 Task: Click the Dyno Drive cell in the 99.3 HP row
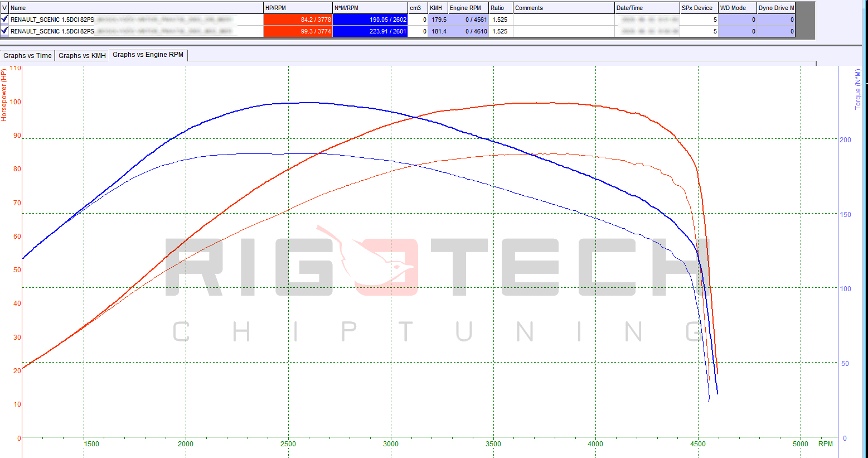pyautogui.click(x=776, y=31)
